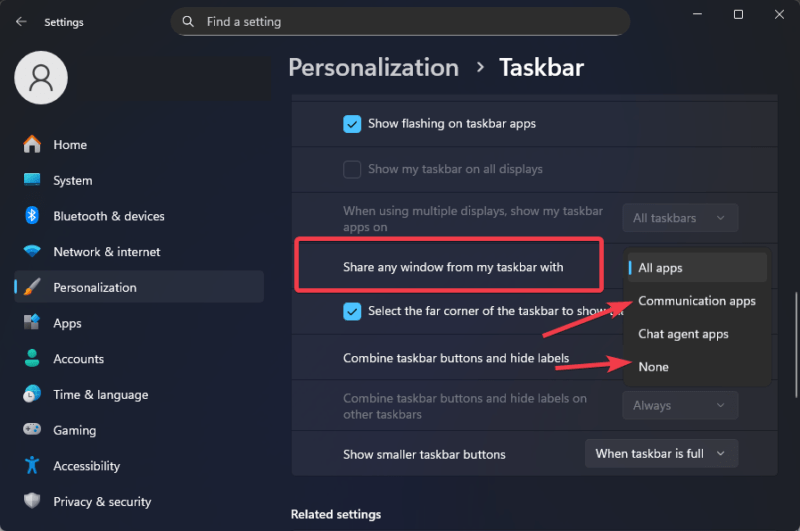Click the Accessibility figure icon
Image resolution: width=800 pixels, height=531 pixels.
point(32,466)
